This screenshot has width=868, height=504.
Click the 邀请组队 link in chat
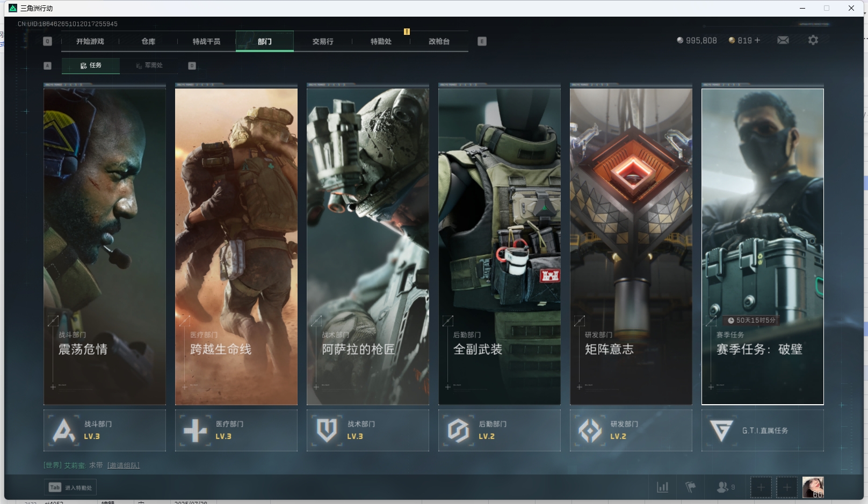124,465
